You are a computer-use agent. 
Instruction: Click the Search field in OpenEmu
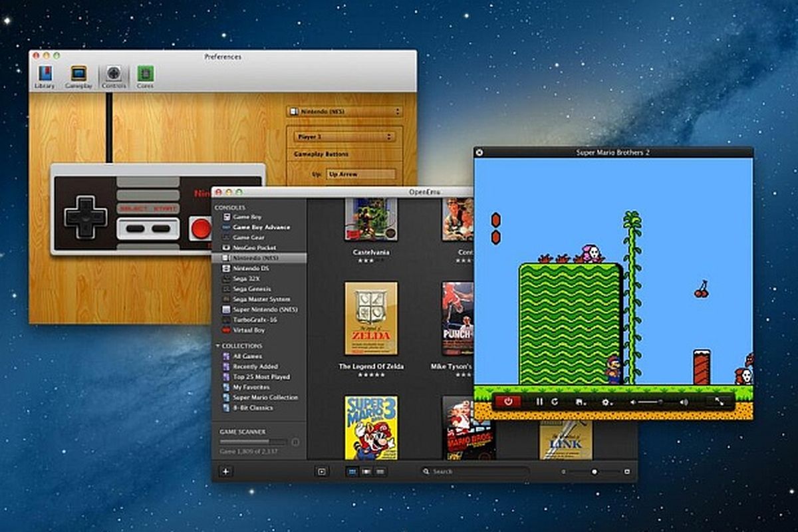475,471
